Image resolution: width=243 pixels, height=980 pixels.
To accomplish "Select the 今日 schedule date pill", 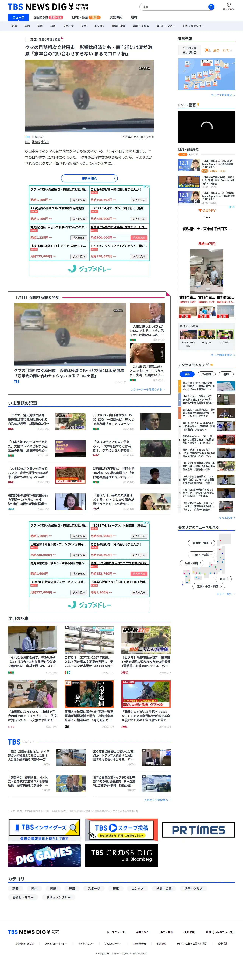I will 183,154.
